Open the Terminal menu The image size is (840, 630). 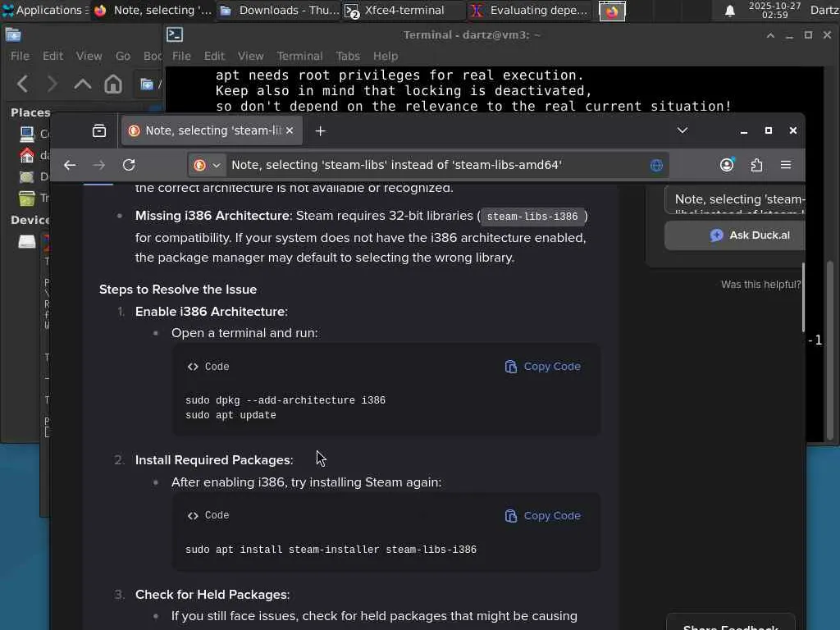click(x=299, y=56)
